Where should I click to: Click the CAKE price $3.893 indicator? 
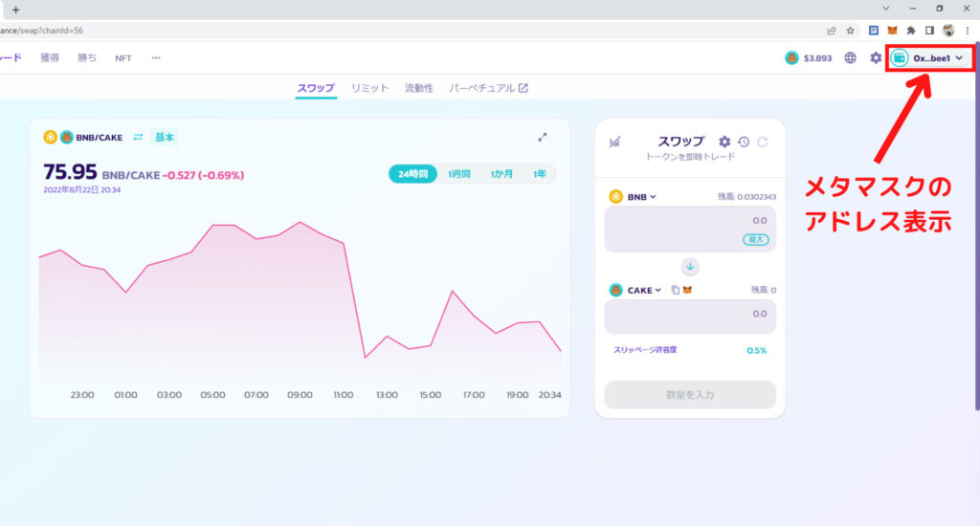[808, 58]
